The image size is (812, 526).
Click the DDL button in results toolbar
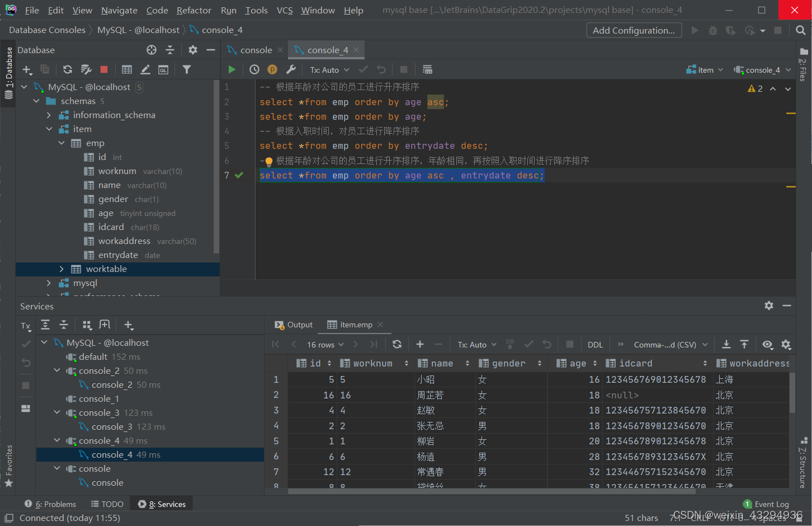click(595, 345)
